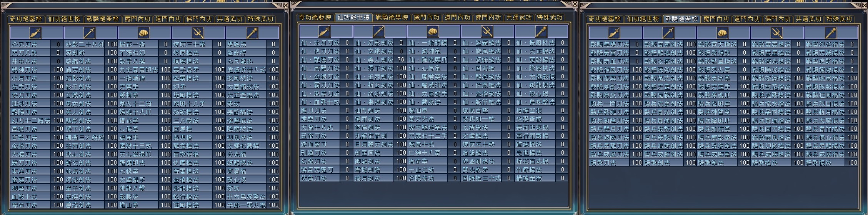Click the 牛郎一零八棍 skill entry
Image resolution: width=868 pixels, height=215 pixels.
pyautogui.click(x=246, y=205)
